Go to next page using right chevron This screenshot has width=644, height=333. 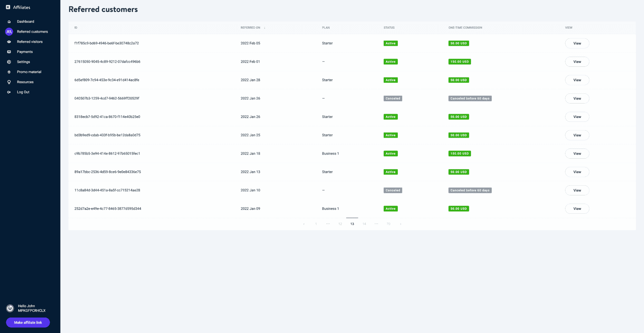[400, 224]
